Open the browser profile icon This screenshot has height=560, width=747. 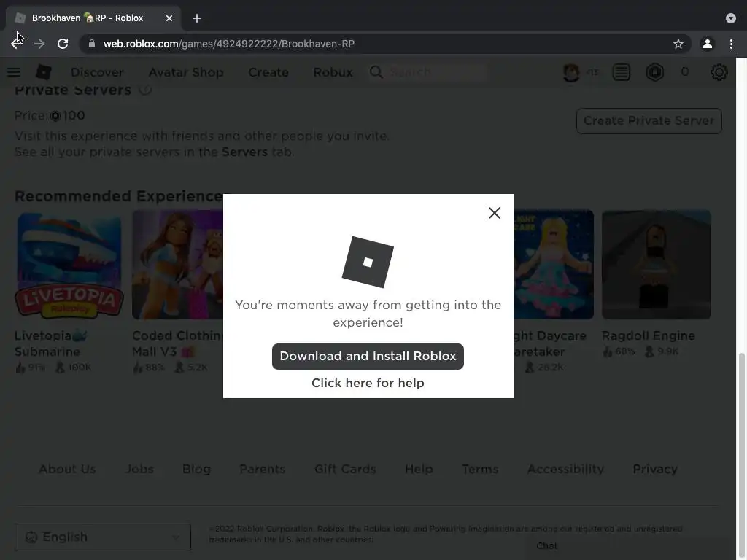(x=708, y=44)
